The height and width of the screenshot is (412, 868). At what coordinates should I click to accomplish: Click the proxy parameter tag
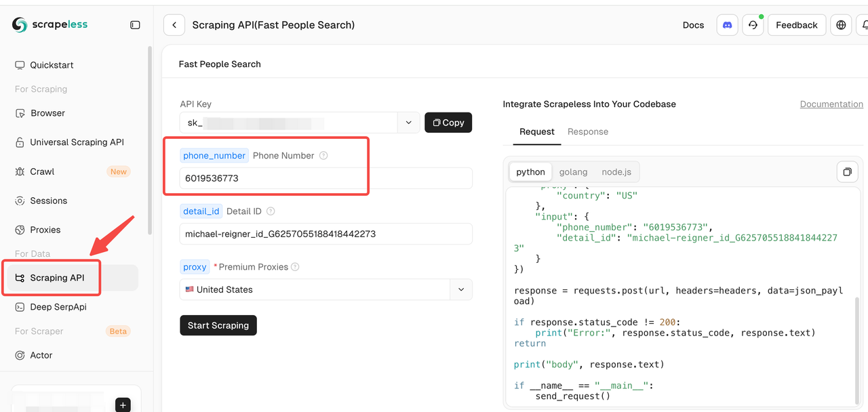pyautogui.click(x=195, y=267)
